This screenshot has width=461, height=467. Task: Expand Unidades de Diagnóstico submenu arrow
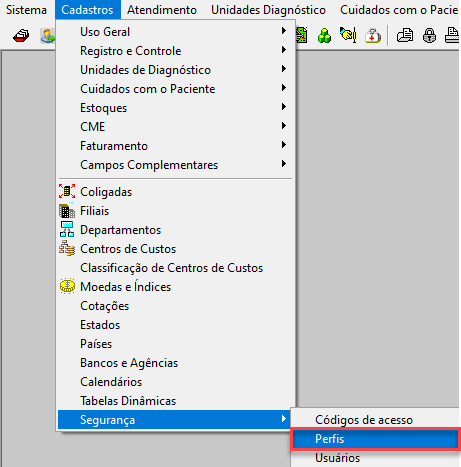click(284, 69)
